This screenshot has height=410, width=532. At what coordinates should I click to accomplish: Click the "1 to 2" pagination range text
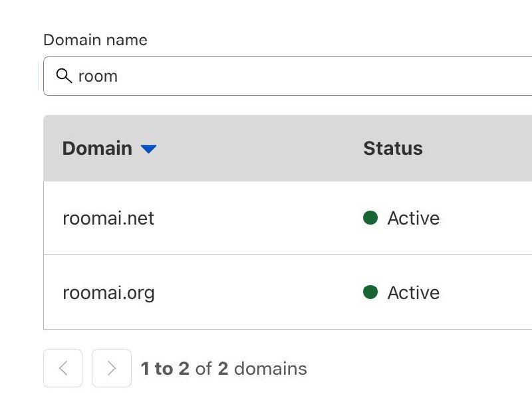(x=165, y=368)
